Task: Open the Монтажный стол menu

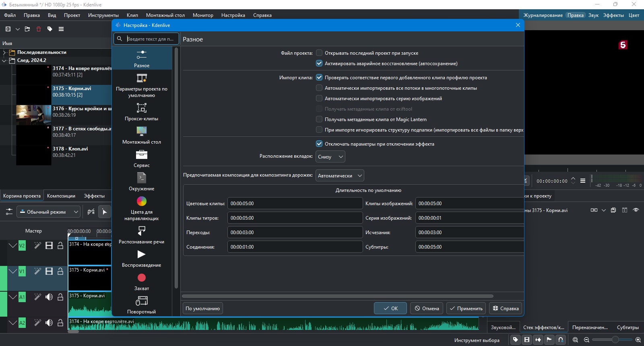Action: pos(165,15)
